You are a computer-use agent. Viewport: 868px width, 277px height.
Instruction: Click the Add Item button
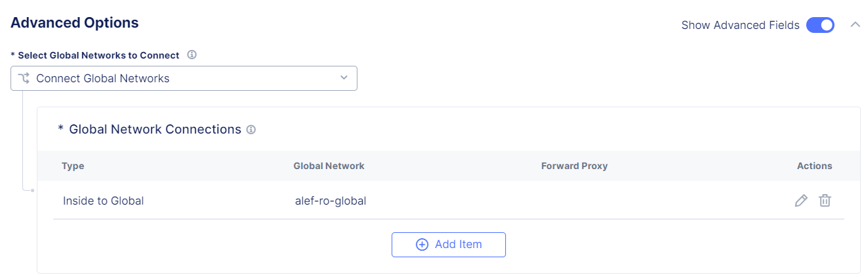449,245
